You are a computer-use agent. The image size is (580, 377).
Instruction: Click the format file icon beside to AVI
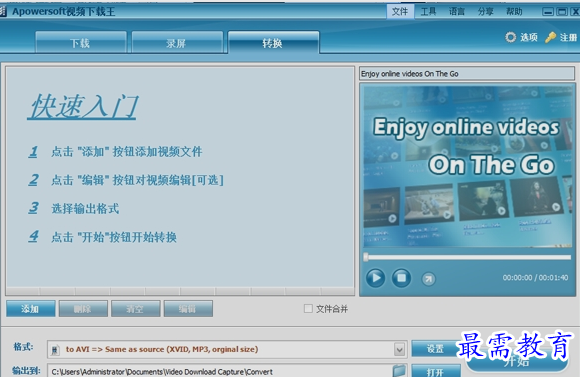(55, 350)
